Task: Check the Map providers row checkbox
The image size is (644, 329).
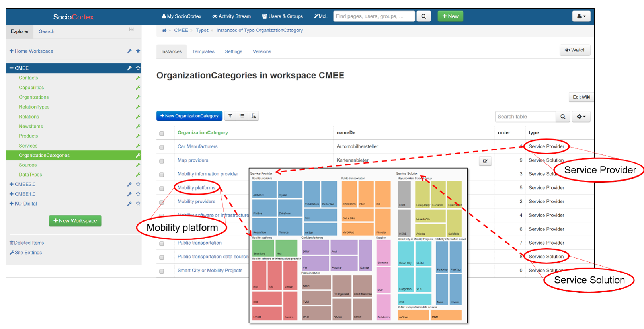Action: [x=162, y=161]
